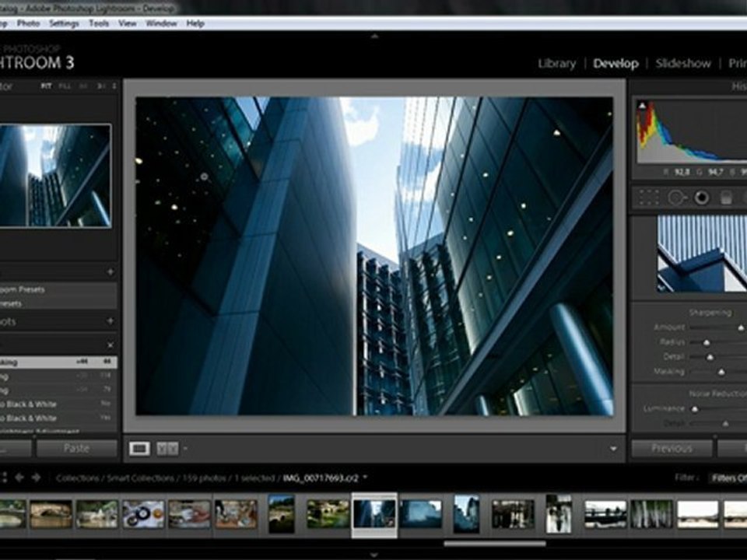Select the filmstrip thumbnail with round plates
This screenshot has height=560, width=747.
coord(143,514)
